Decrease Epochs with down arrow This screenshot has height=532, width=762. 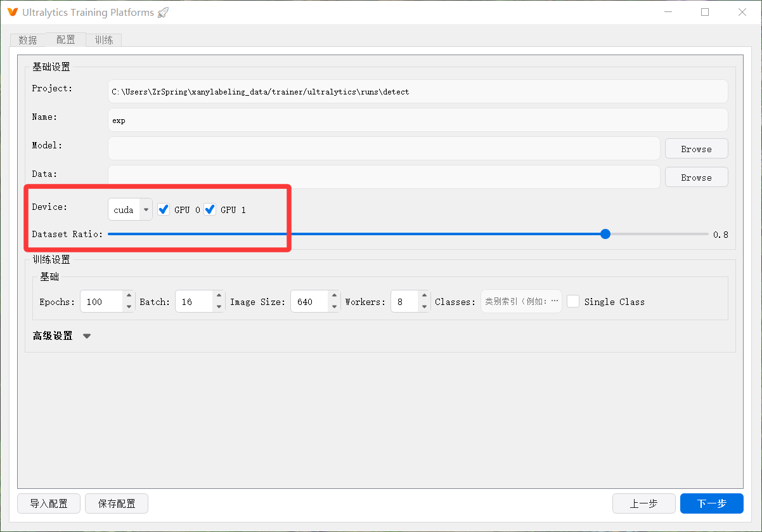129,307
